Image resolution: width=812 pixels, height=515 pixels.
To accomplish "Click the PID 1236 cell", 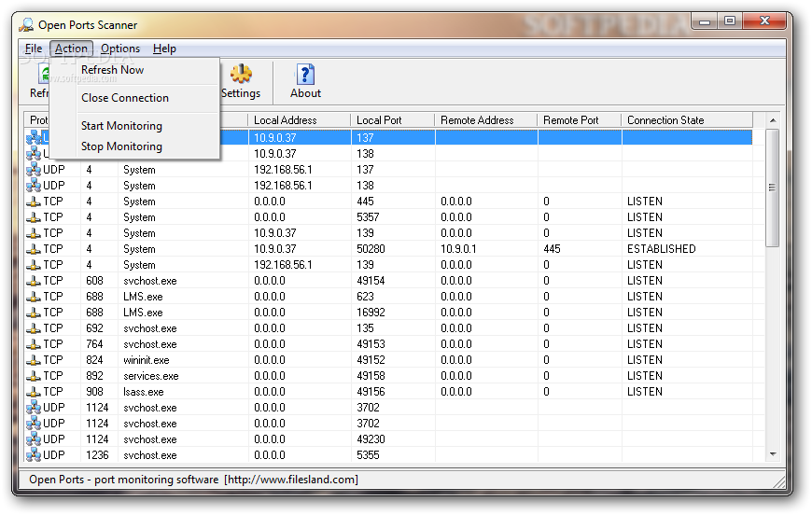I will 97,455.
